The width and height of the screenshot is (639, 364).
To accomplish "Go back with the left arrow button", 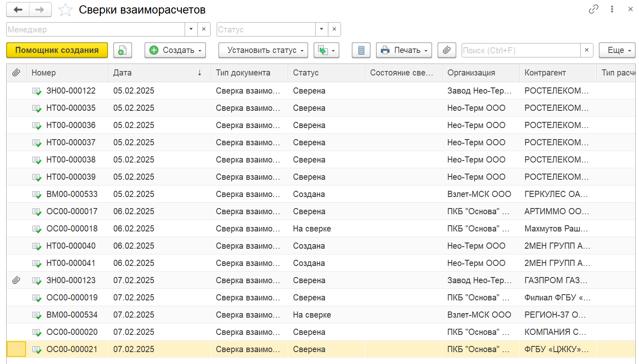I will 18,9.
